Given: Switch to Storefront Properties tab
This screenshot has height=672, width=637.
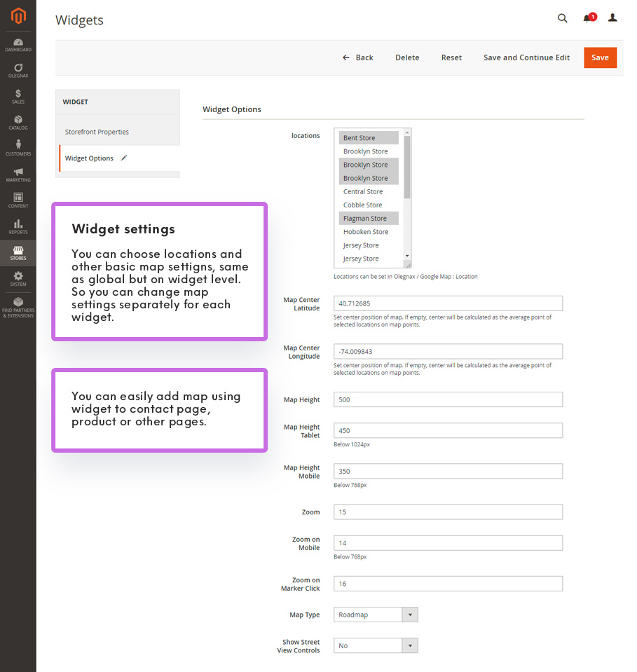Looking at the screenshot, I should [97, 132].
